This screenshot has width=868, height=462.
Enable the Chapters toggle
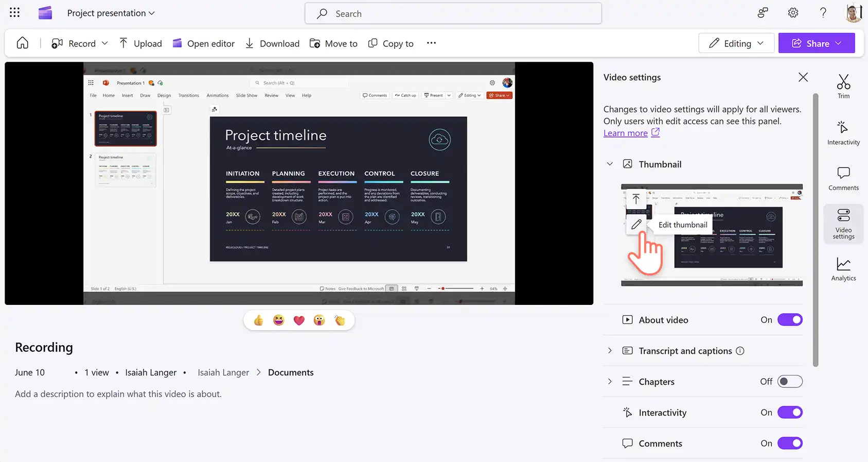tap(790, 382)
